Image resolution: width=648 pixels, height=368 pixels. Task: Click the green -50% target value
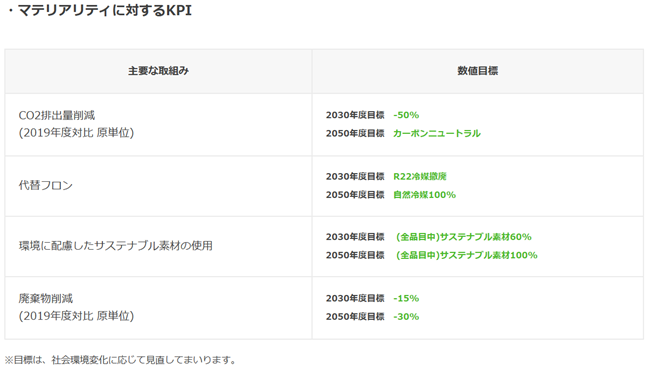point(406,115)
